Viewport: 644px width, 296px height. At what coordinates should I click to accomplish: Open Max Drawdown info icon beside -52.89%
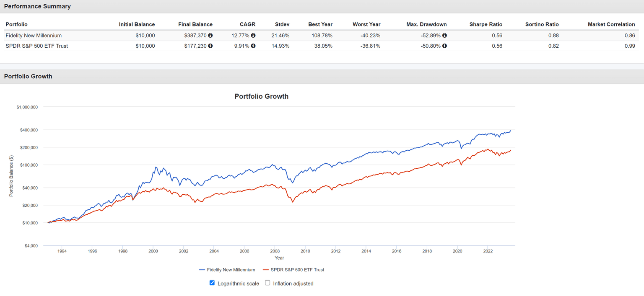[x=444, y=36]
